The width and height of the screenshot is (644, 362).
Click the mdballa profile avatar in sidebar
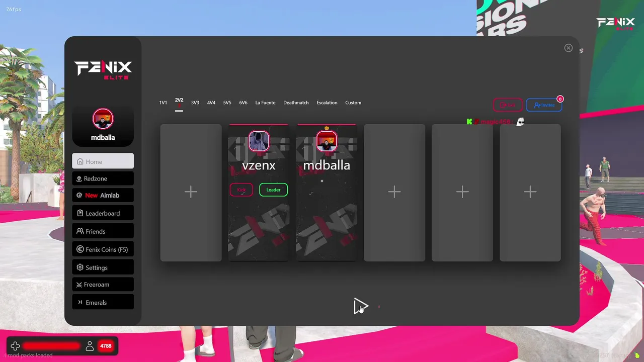[x=103, y=119]
